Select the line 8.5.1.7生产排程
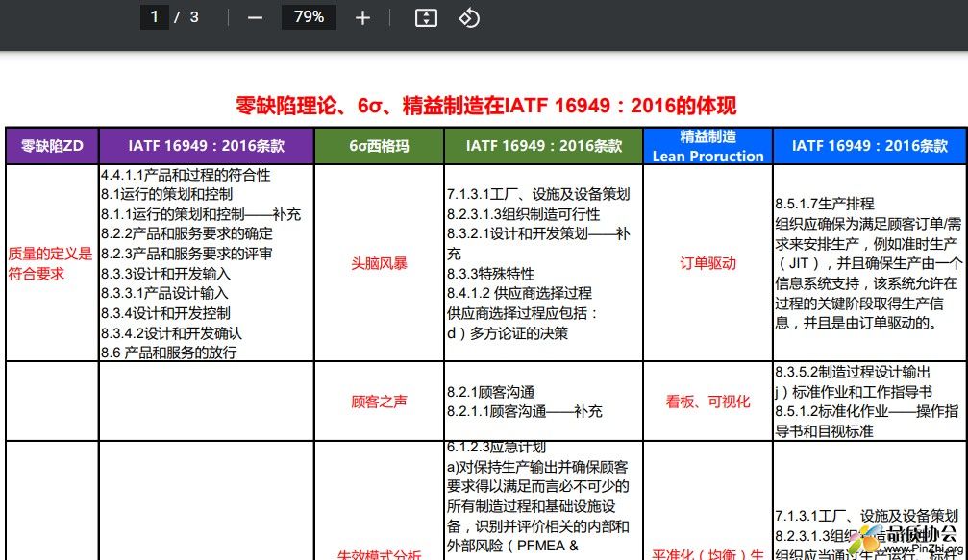This screenshot has height=560, width=968. 825,204
